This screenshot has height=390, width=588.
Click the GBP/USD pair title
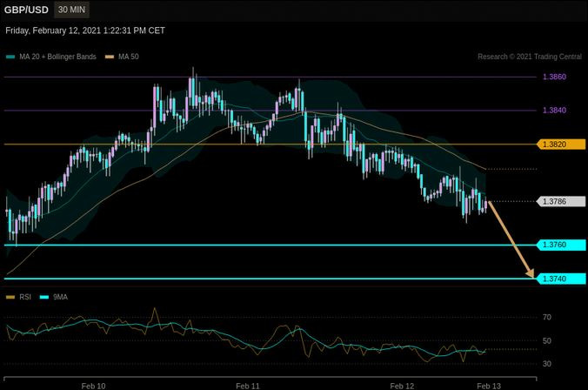pos(26,10)
